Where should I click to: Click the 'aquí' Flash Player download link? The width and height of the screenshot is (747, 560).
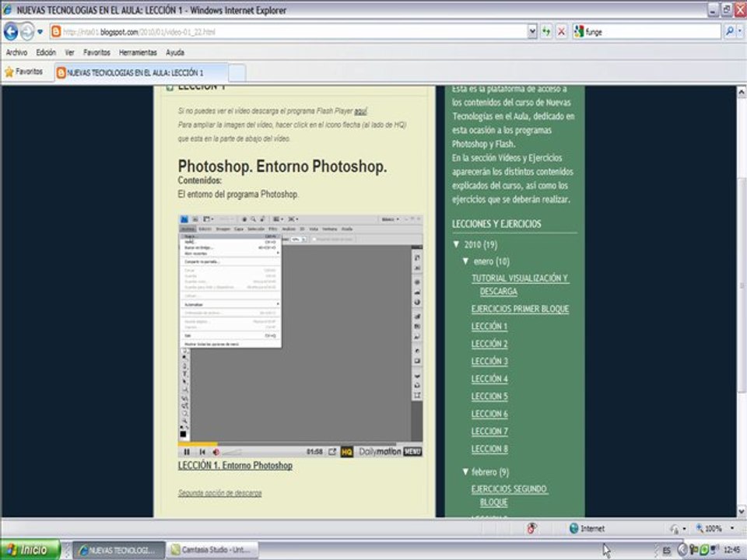tap(360, 111)
